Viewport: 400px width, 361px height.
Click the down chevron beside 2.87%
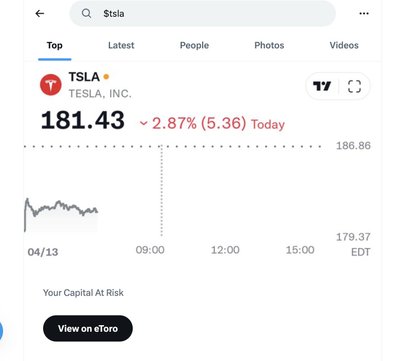pyautogui.click(x=143, y=123)
